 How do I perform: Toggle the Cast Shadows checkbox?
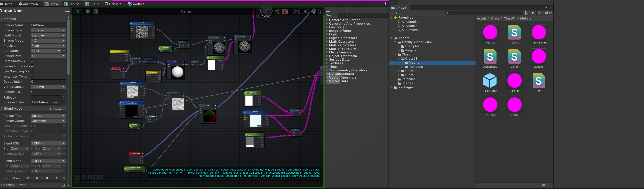(32, 61)
